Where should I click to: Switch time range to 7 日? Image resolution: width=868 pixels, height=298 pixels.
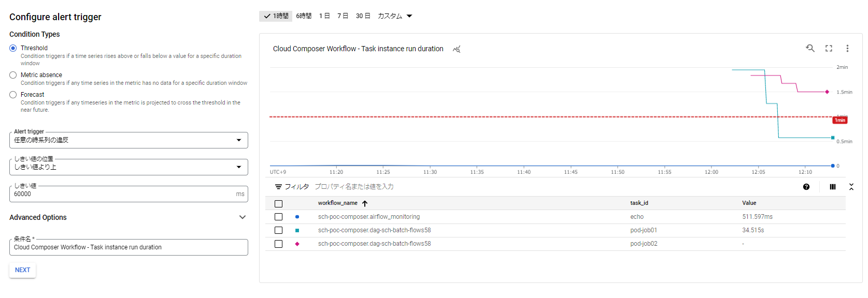point(343,16)
